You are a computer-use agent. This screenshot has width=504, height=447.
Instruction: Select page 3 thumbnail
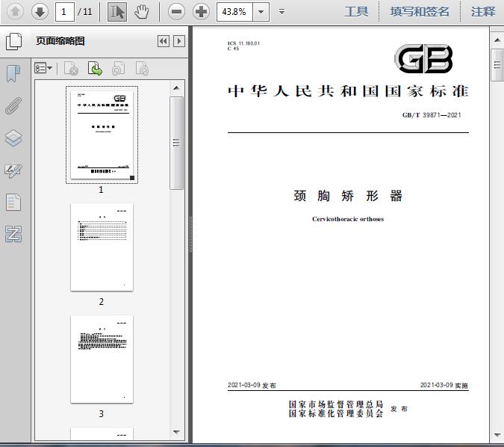point(102,359)
